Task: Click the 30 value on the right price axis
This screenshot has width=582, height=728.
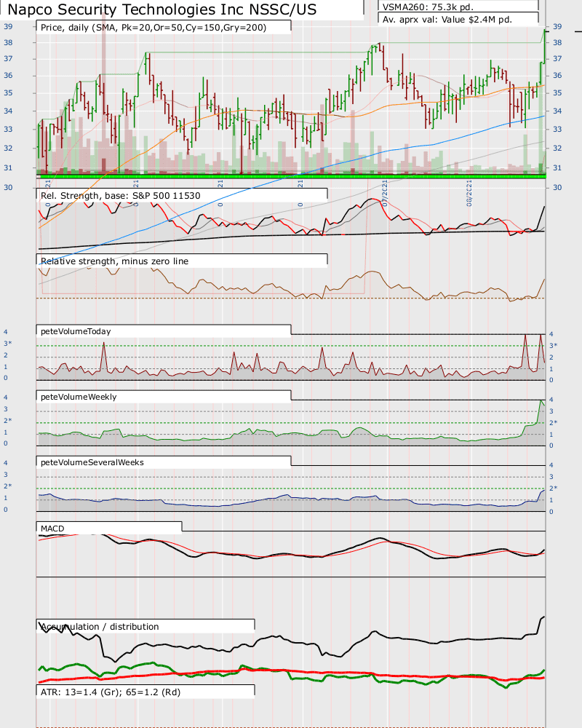Action: pyautogui.click(x=557, y=187)
